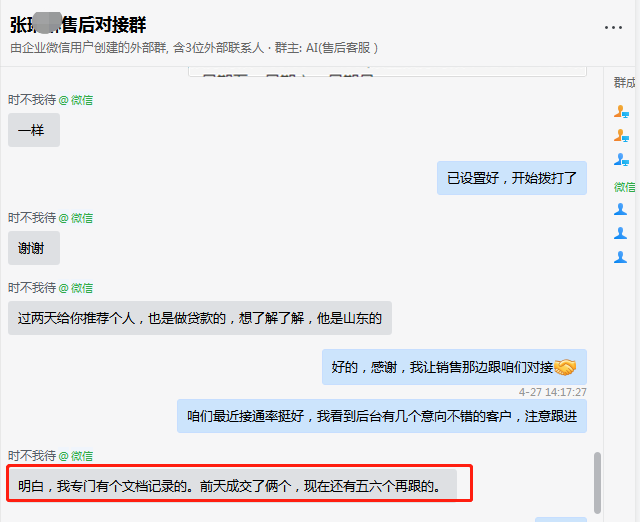640x522 pixels.
Task: Click sender name 时不我待 above 一样 message
Action: tap(32, 100)
